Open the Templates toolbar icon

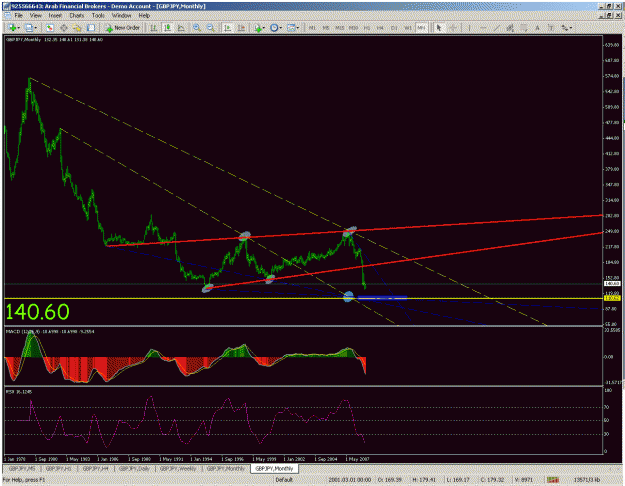(291, 28)
